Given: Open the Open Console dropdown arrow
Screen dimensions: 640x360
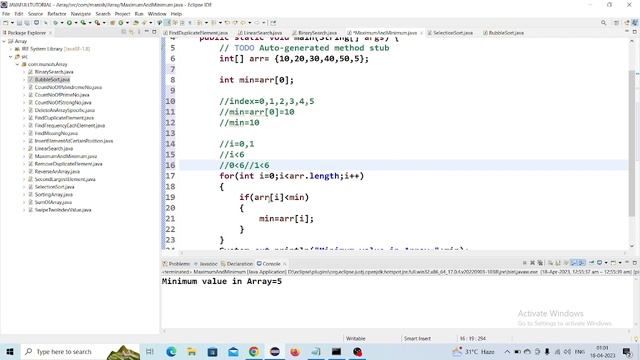Looking at the screenshot, I should pyautogui.click(x=619, y=263).
